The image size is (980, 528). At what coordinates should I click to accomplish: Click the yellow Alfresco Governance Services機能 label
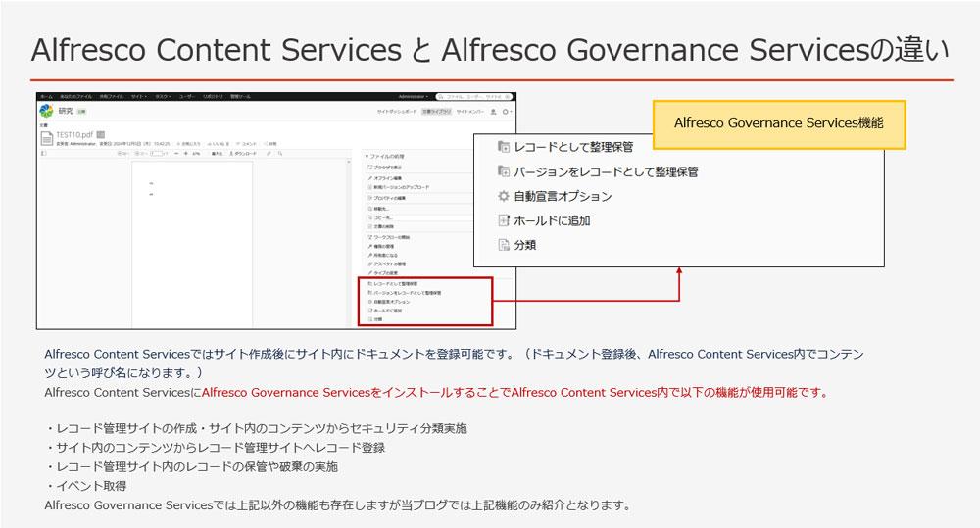779,124
